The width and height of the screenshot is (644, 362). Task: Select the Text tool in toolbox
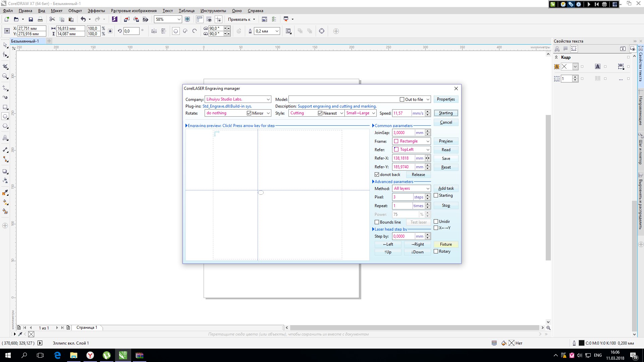pyautogui.click(x=5, y=138)
